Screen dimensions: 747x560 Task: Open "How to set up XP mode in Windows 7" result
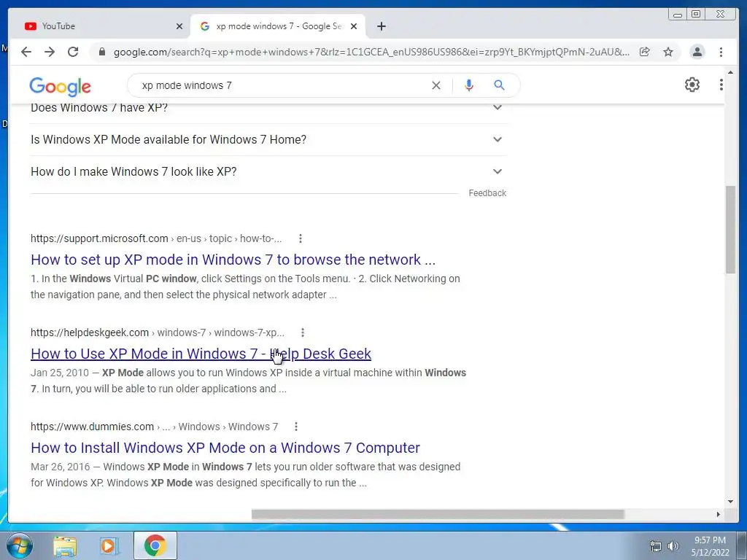pos(233,260)
